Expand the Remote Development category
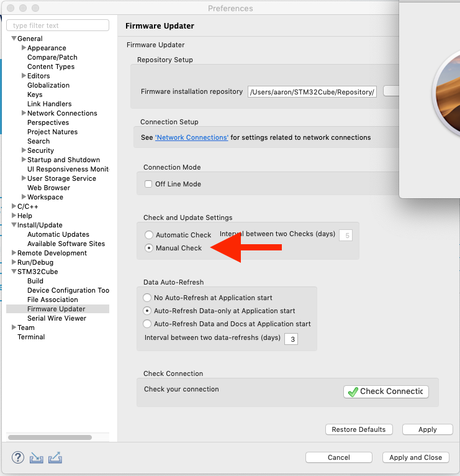The width and height of the screenshot is (460, 476). click(14, 252)
